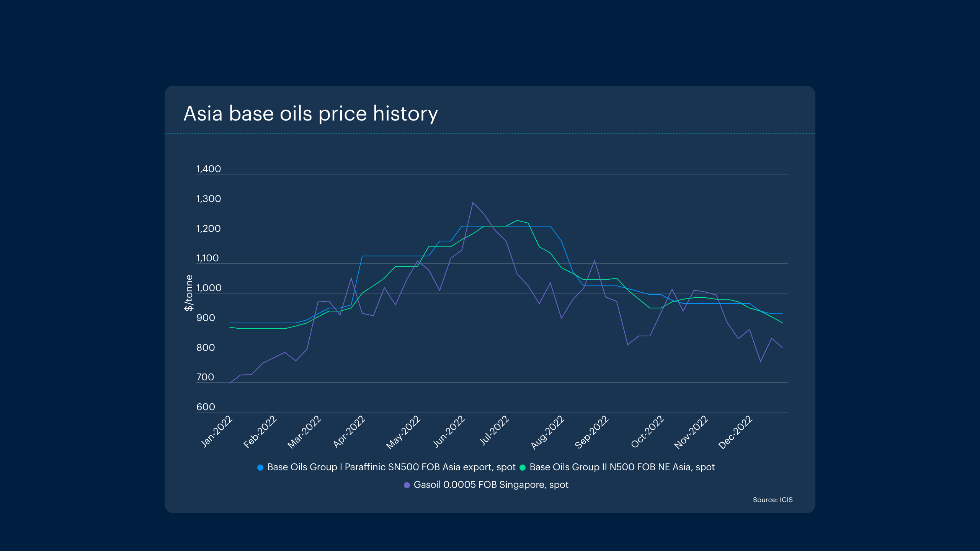Click the green Group II legend dot
The width and height of the screenshot is (980, 551).
click(x=523, y=467)
